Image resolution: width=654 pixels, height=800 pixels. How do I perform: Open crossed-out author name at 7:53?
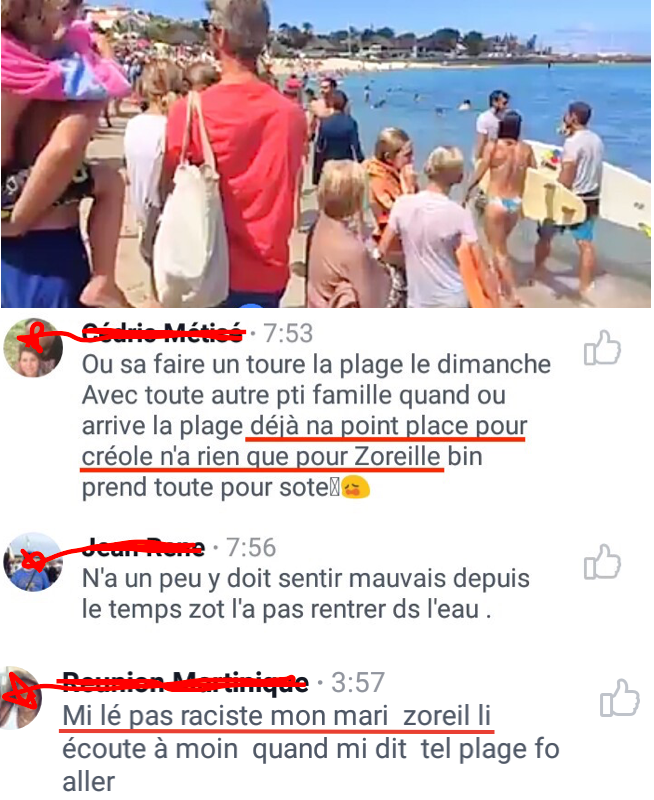point(162,333)
